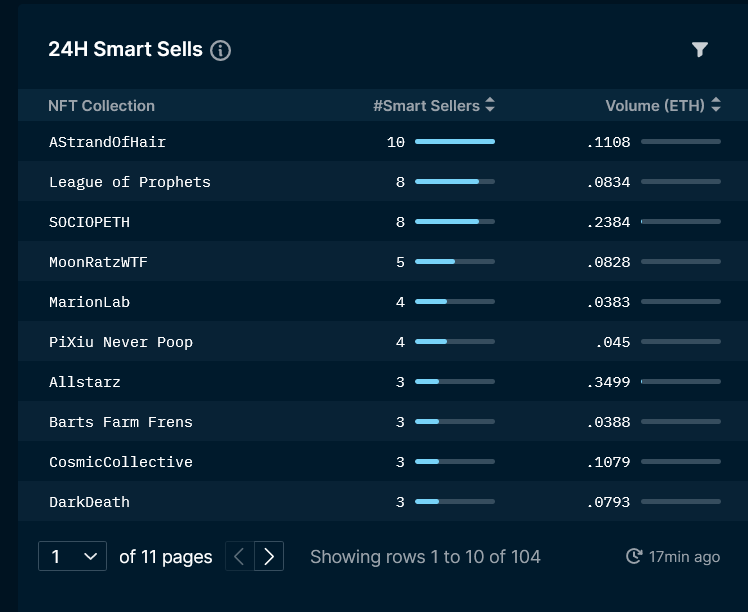Click AStrandOfHair smart sellers bar
Image resolution: width=748 pixels, height=612 pixels.
pyautogui.click(x=455, y=142)
